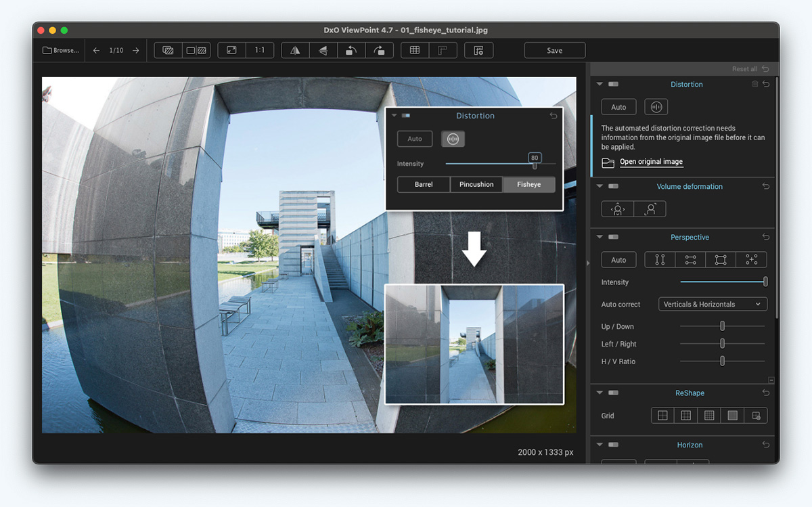Adjust the Up / Down slider handle
Image resolution: width=812 pixels, height=507 pixels.
[722, 326]
